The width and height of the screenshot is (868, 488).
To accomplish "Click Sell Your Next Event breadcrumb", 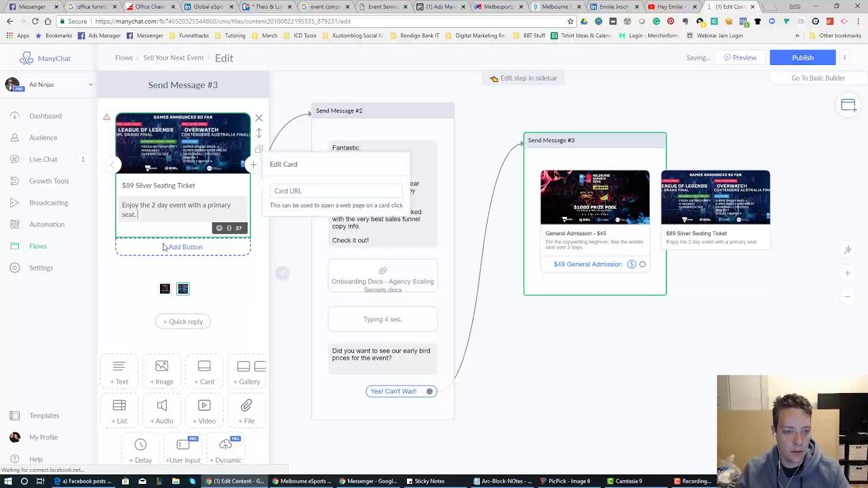I will point(173,58).
